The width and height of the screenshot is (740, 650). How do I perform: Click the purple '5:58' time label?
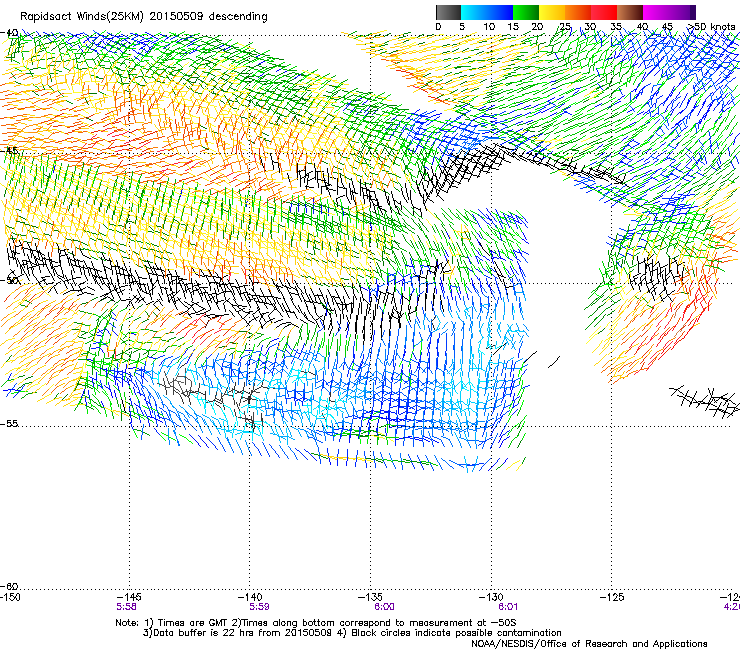point(126,607)
